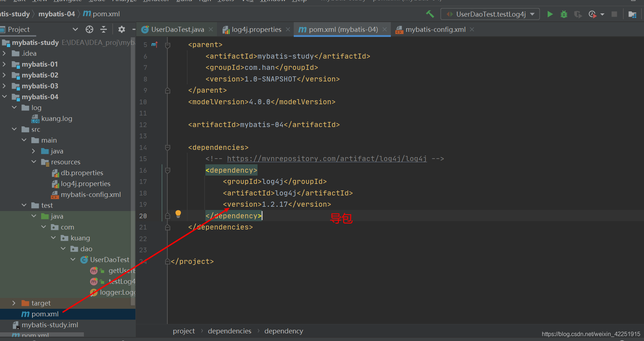Select 'dependency' in bottom XML breadcrumb
The height and width of the screenshot is (341, 644).
pyautogui.click(x=284, y=331)
